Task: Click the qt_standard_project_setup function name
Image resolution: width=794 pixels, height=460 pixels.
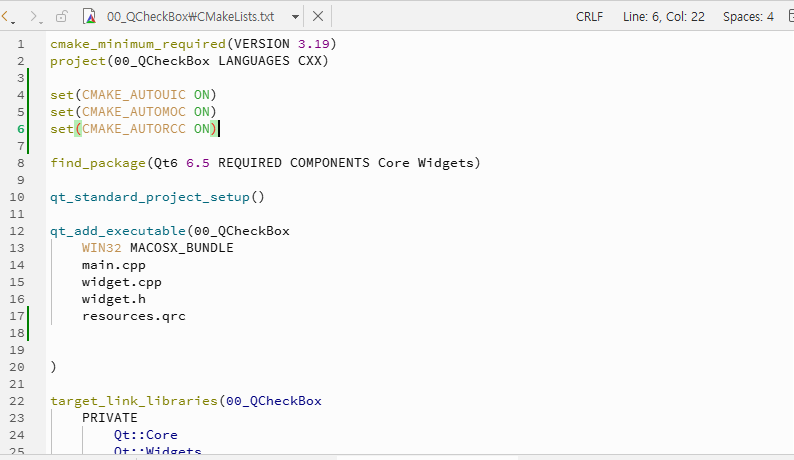Action: tap(150, 197)
